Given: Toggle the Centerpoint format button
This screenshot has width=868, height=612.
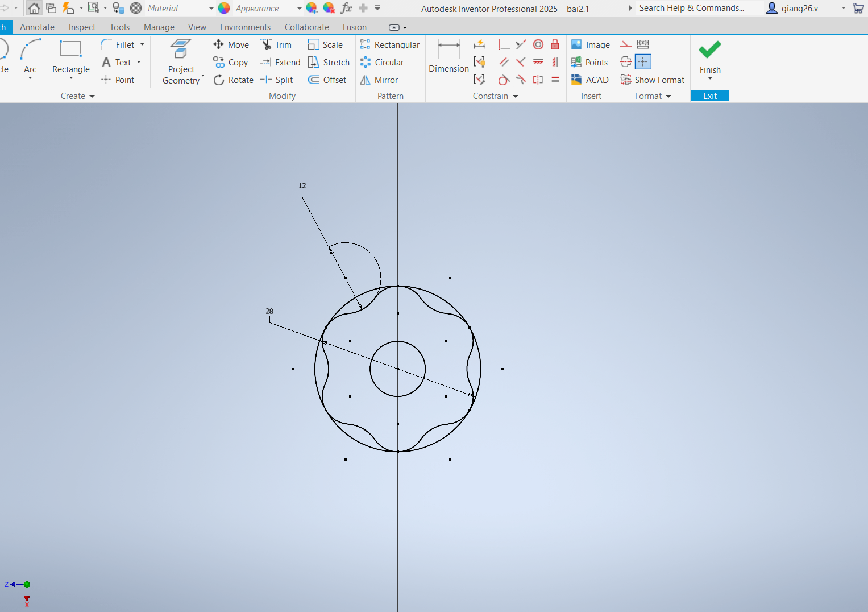Looking at the screenshot, I should 643,62.
